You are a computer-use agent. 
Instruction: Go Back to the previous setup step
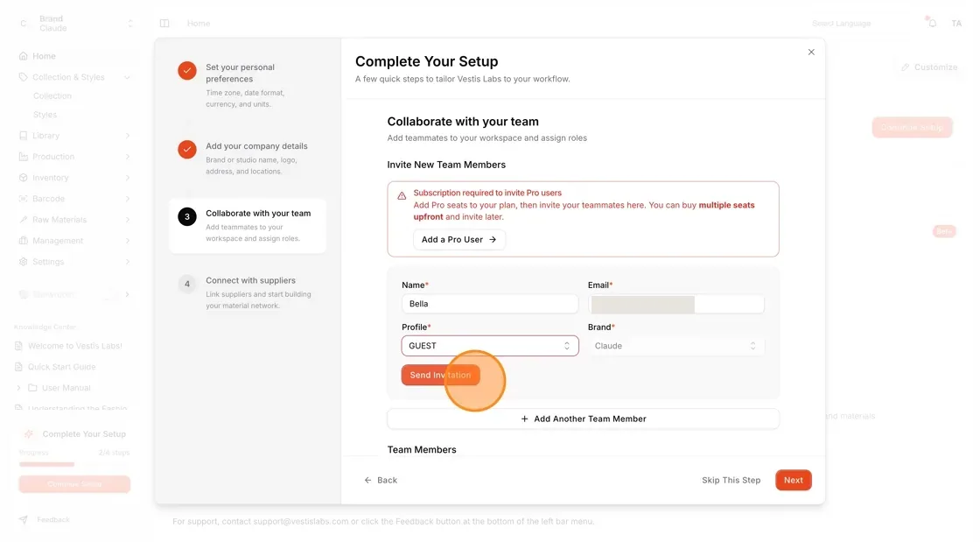click(381, 480)
